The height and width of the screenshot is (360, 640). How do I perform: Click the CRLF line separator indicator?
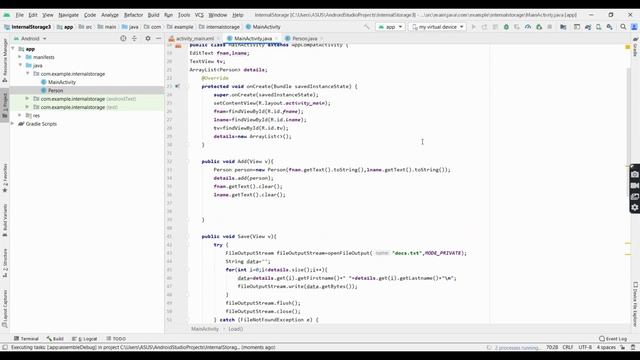[x=568, y=347]
